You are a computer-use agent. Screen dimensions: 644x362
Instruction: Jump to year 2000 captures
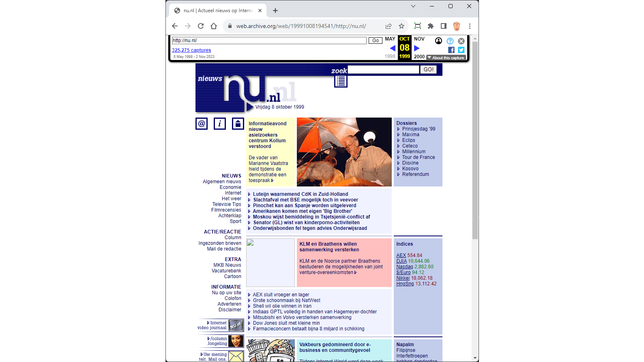[x=419, y=57]
